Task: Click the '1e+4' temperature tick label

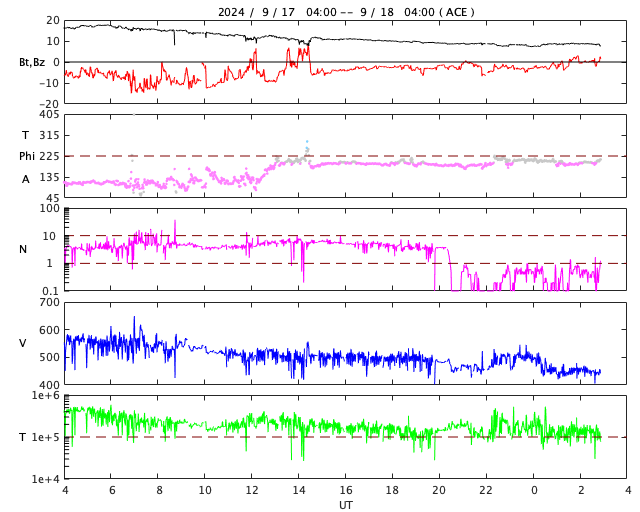Action: pos(46,479)
